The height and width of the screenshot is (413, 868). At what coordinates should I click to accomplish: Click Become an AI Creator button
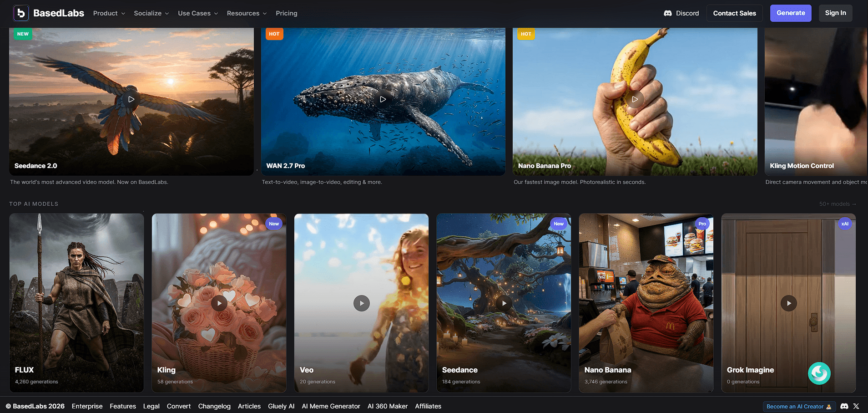(x=799, y=407)
